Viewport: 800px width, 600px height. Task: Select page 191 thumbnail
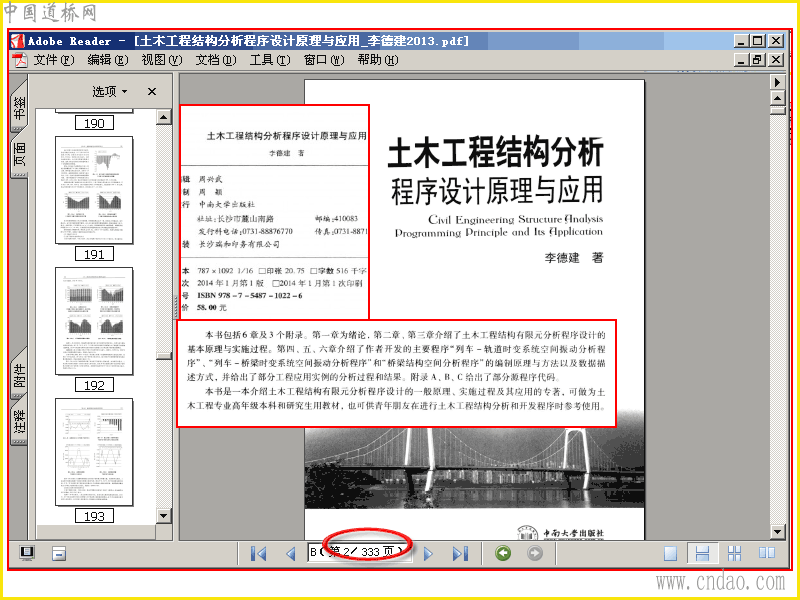[x=94, y=190]
